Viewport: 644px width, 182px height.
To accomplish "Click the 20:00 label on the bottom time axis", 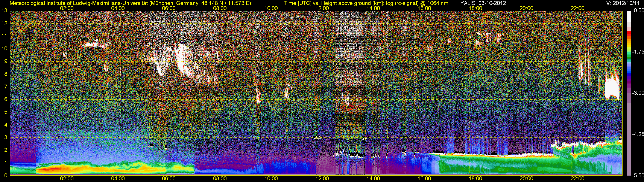I will coord(527,179).
